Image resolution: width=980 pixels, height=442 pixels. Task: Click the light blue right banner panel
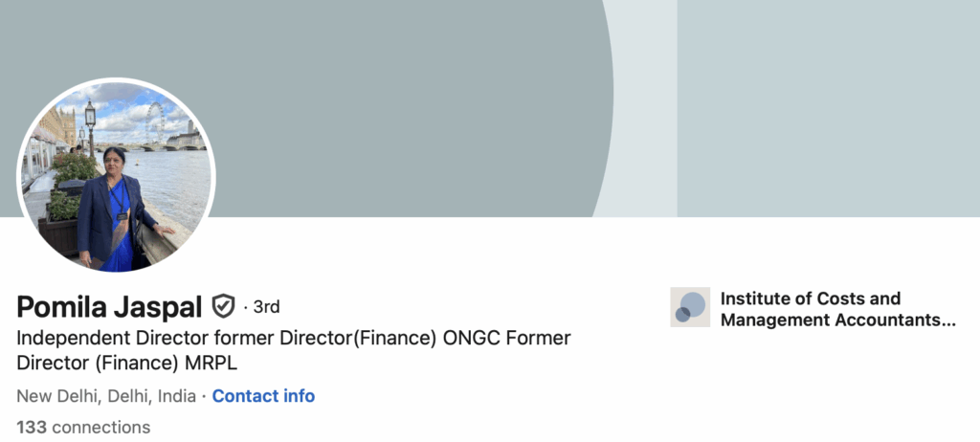(x=828, y=108)
